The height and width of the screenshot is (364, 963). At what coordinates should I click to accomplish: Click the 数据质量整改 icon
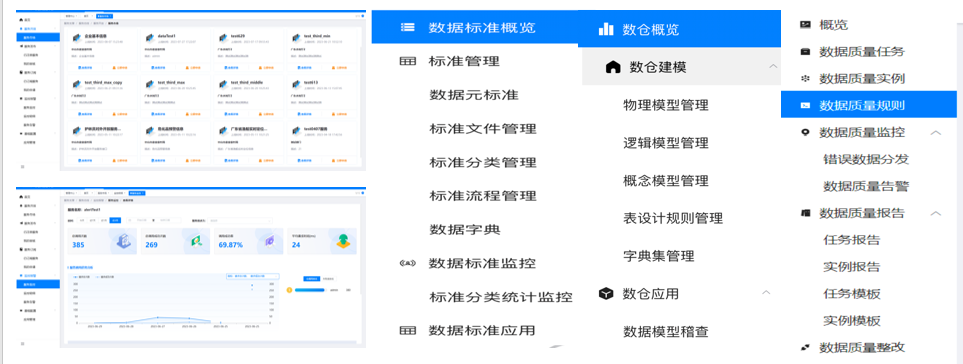(x=805, y=347)
